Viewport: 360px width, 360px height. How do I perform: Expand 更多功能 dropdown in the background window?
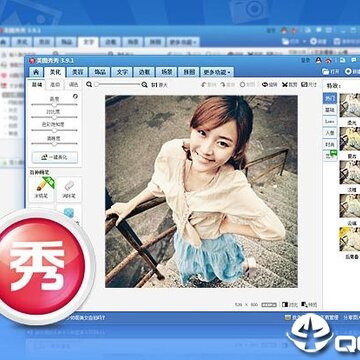(x=183, y=42)
